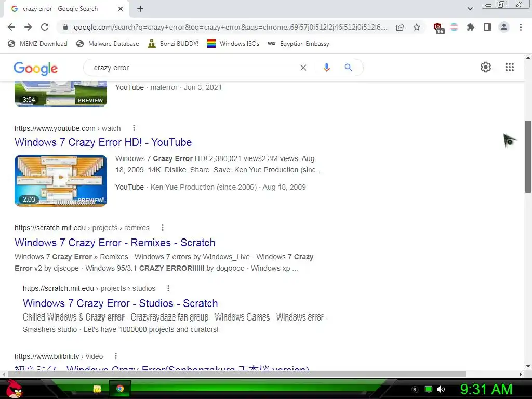Open the file explorer taskbar icon
Image resolution: width=532 pixels, height=399 pixels.
[97, 389]
